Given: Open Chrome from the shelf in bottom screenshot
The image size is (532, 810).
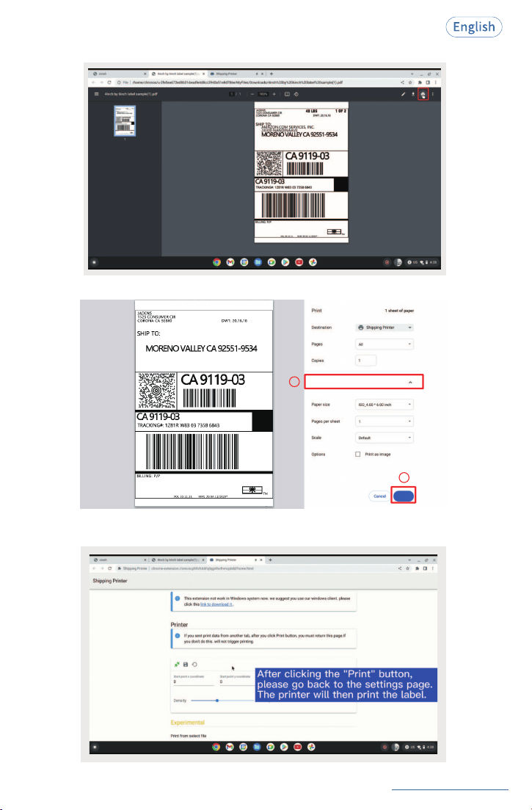Looking at the screenshot, I should [x=216, y=747].
